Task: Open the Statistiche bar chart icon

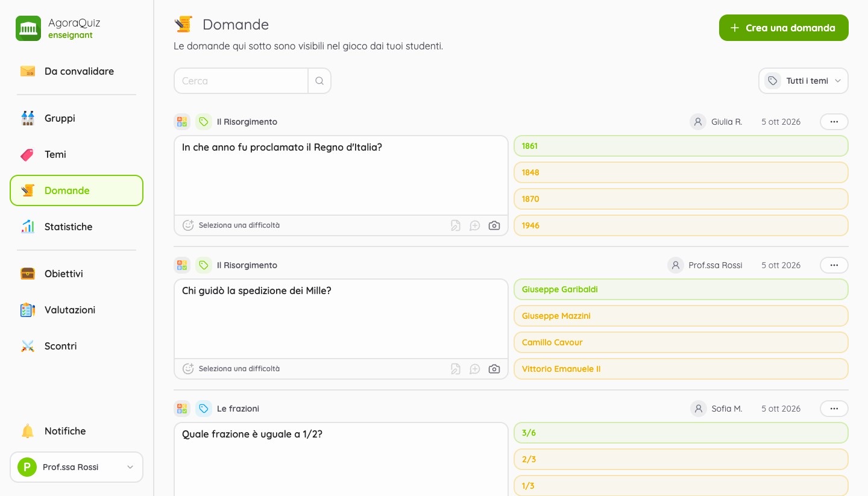Action: click(x=28, y=227)
